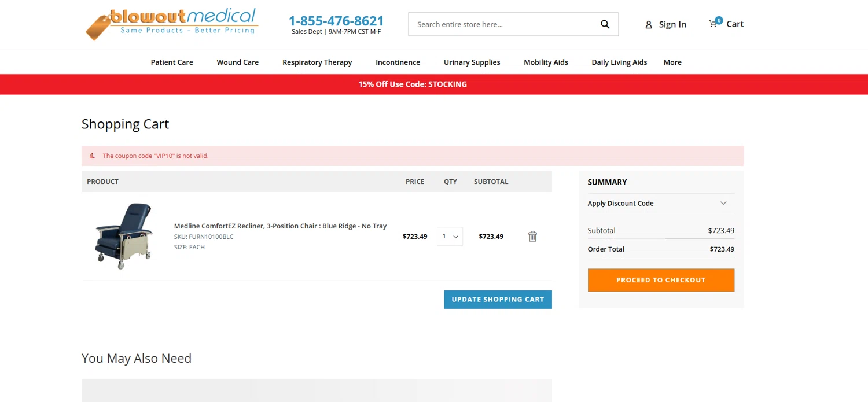This screenshot has width=868, height=402.
Task: Click the Sign In link
Action: pyautogui.click(x=672, y=24)
